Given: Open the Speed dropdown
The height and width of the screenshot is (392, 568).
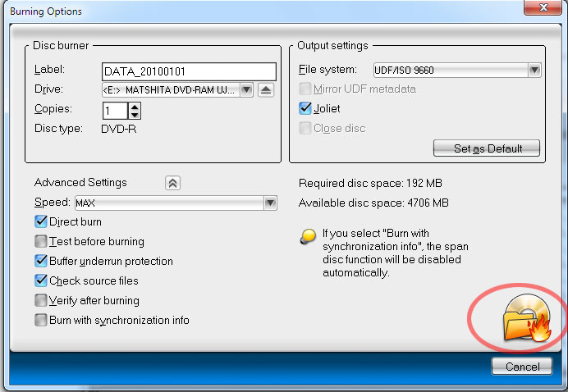Looking at the screenshot, I should click(x=270, y=203).
